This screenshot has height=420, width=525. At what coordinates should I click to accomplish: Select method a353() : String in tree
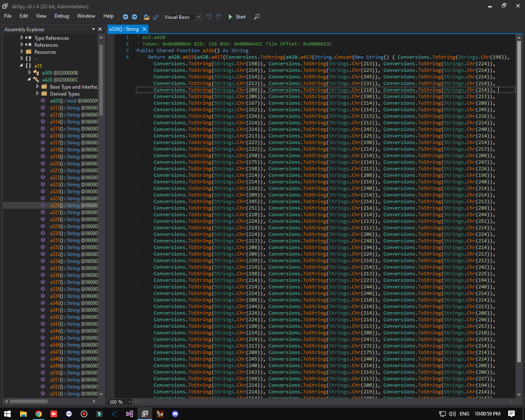coord(74,393)
